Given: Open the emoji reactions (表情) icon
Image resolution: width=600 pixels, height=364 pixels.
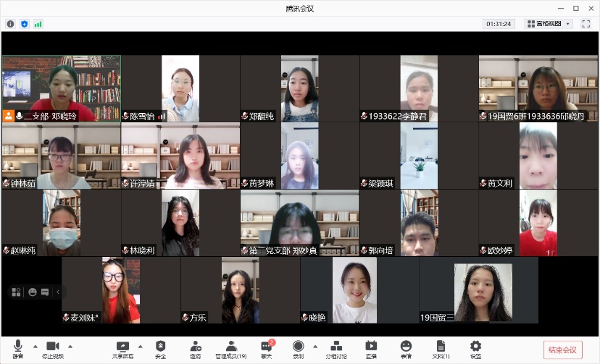Looking at the screenshot, I should click(x=406, y=348).
